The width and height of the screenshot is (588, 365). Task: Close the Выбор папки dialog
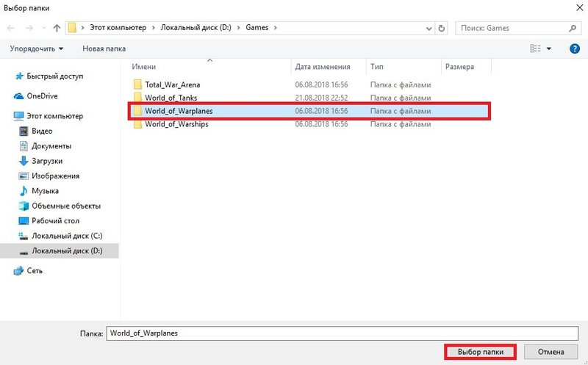pyautogui.click(x=579, y=8)
